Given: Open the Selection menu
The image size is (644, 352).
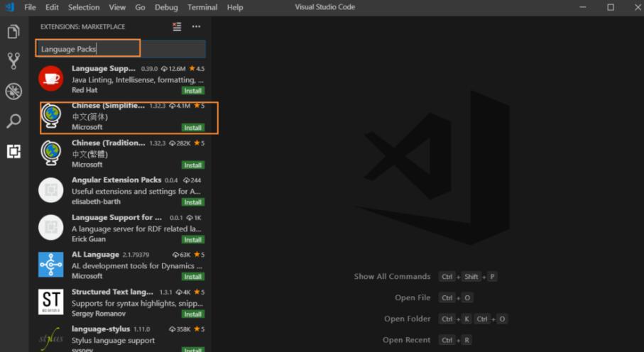Looking at the screenshot, I should click(84, 7).
